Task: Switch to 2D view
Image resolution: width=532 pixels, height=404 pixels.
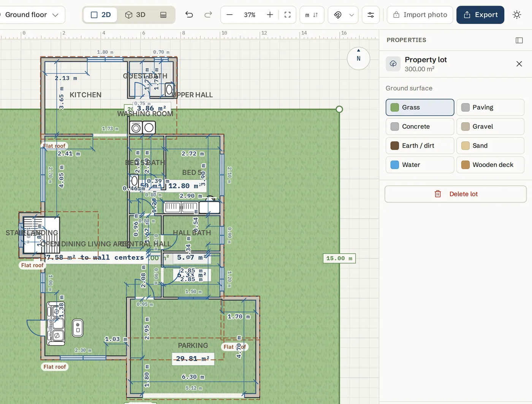Action: point(101,15)
